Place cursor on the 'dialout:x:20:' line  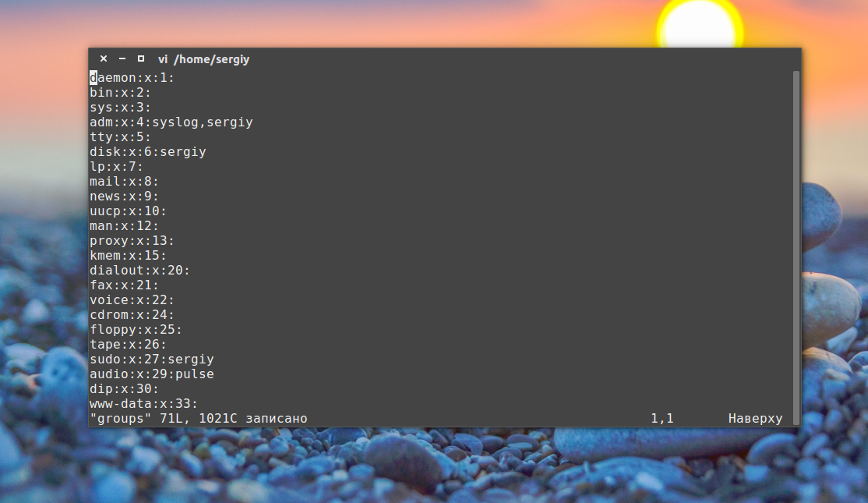139,271
